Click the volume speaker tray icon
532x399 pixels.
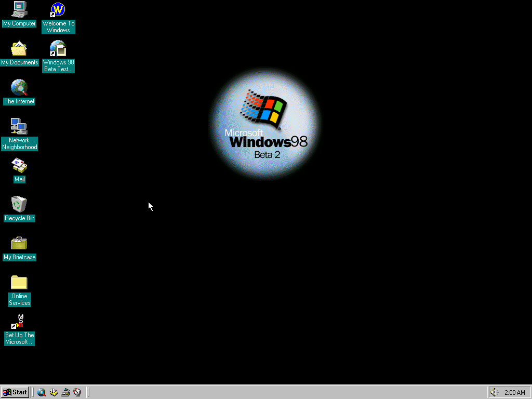click(x=494, y=392)
